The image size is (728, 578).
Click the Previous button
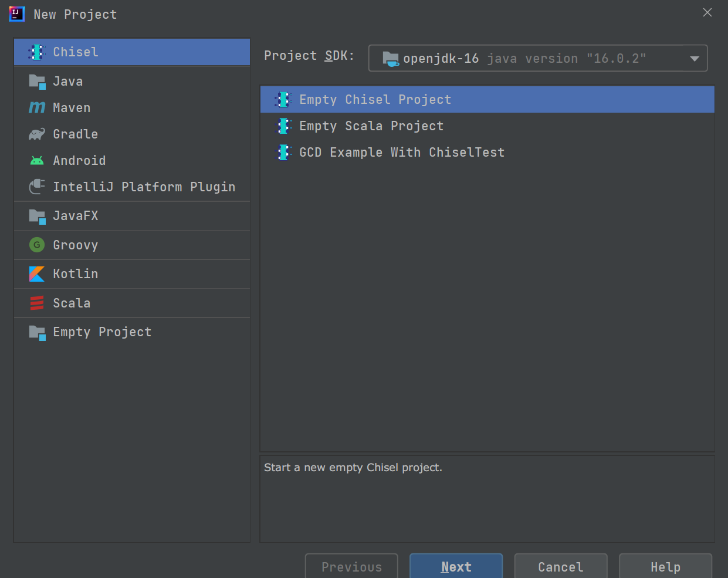point(351,566)
